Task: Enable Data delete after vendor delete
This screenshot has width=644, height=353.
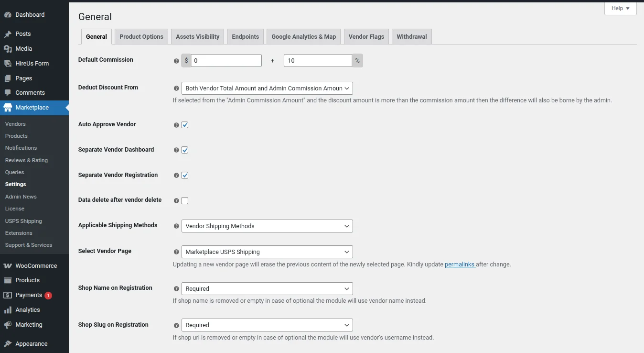Action: tap(185, 200)
